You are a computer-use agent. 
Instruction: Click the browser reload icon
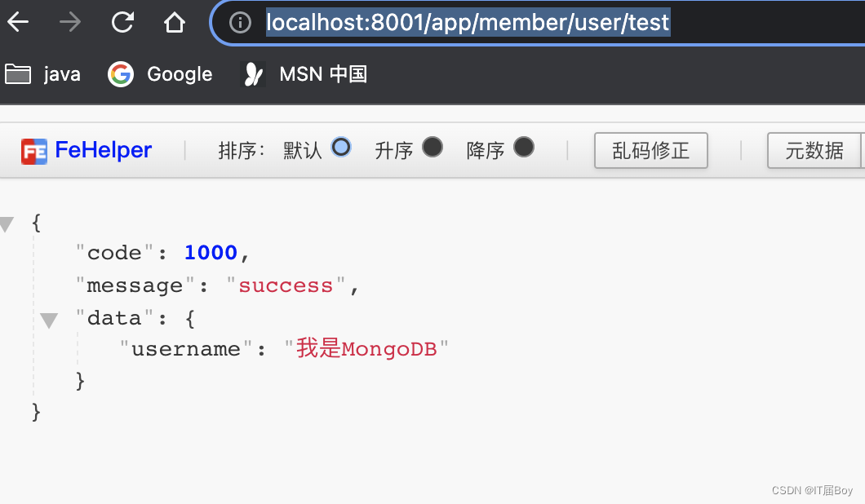pos(122,22)
